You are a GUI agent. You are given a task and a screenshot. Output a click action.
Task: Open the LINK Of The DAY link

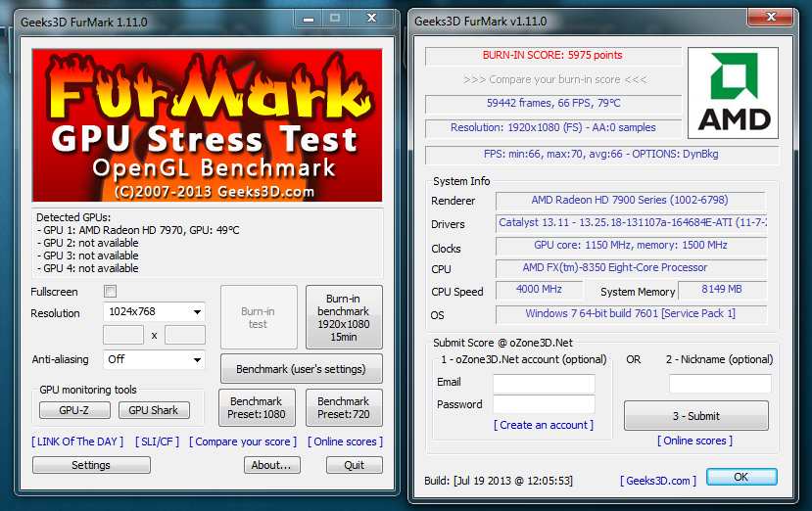click(x=77, y=441)
